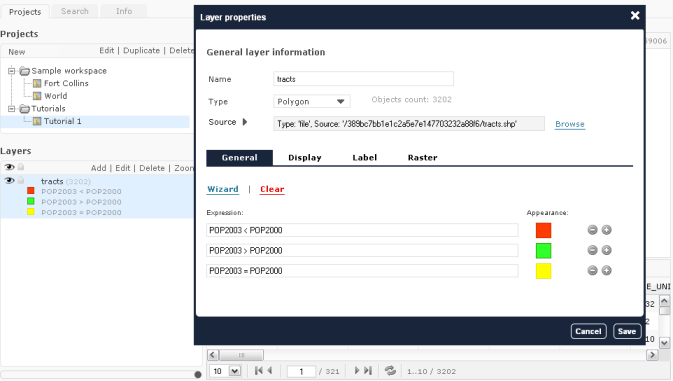
Task: Click the Tutorial 1 project icon
Action: (37, 121)
